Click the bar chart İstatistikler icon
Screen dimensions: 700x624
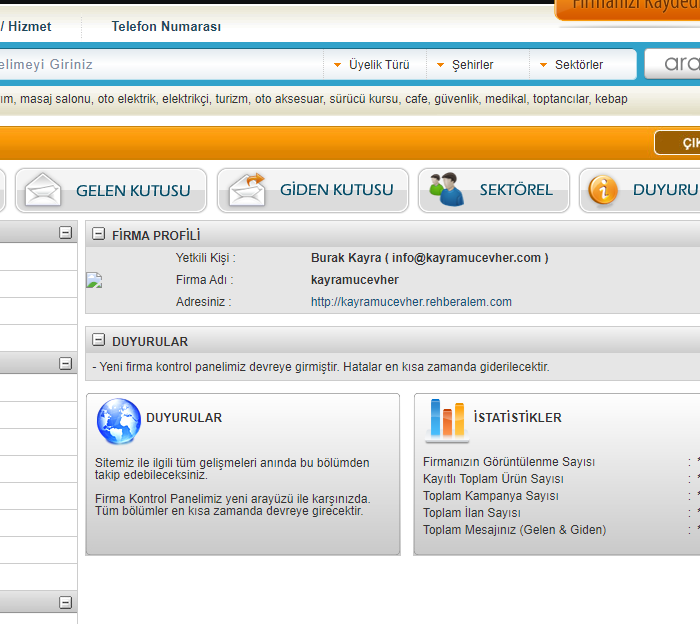coord(446,420)
